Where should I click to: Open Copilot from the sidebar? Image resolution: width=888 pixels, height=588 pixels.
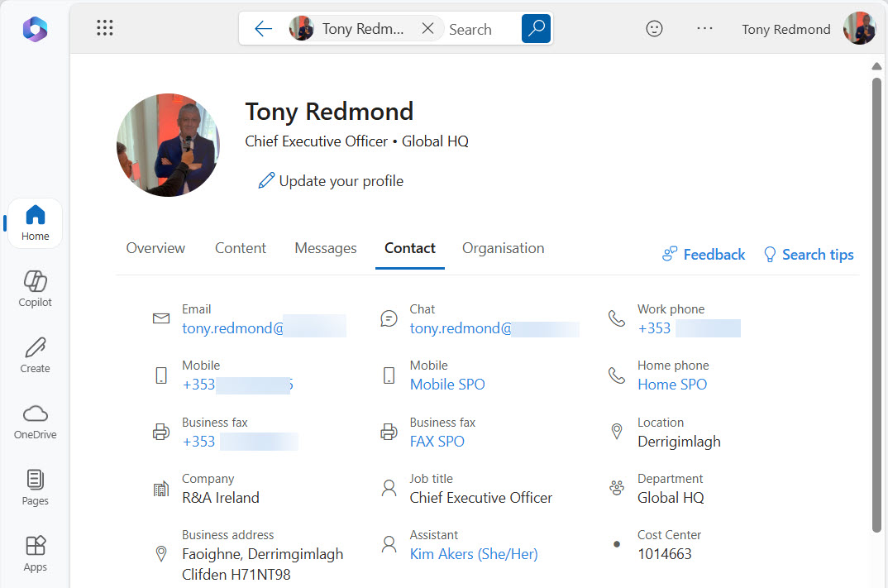35,289
